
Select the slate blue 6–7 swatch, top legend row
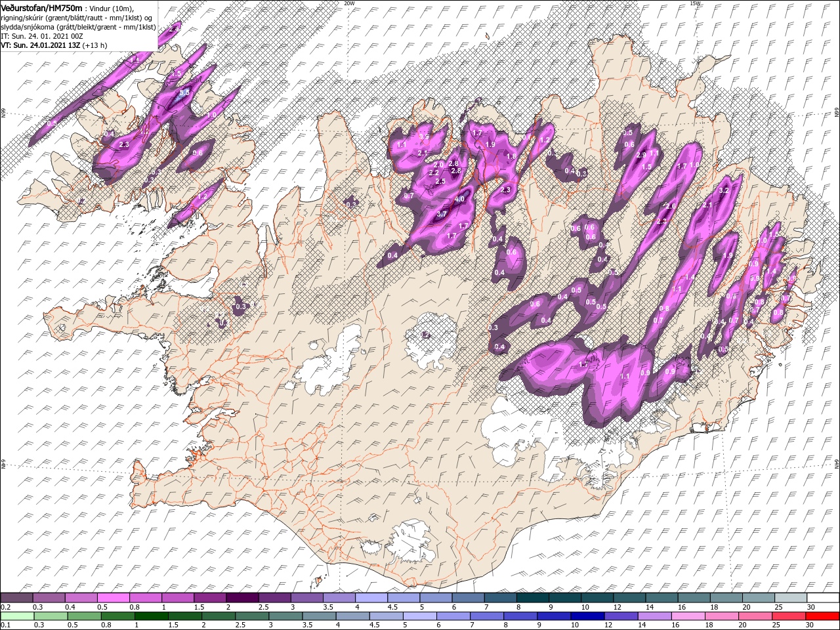tap(468, 598)
